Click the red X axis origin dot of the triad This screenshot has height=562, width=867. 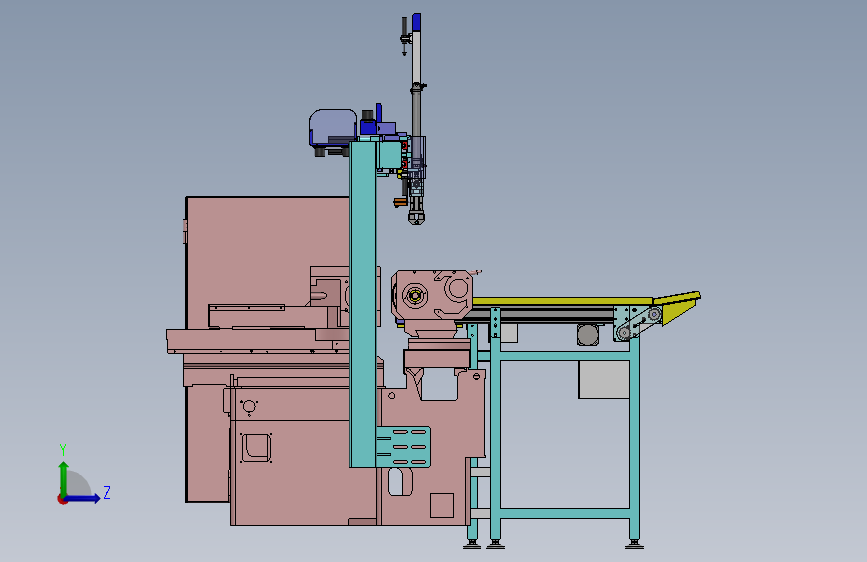[x=62, y=499]
